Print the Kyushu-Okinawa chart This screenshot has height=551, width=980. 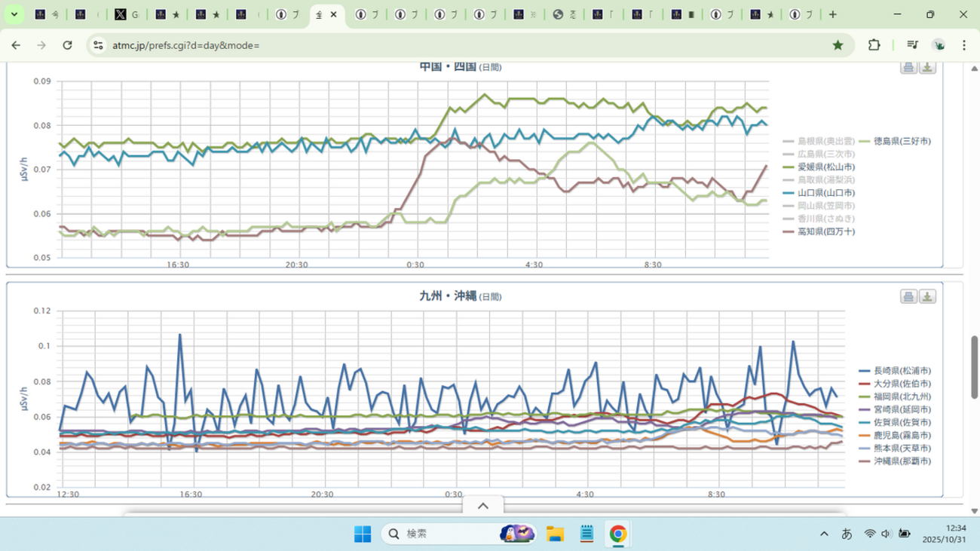pos(908,297)
